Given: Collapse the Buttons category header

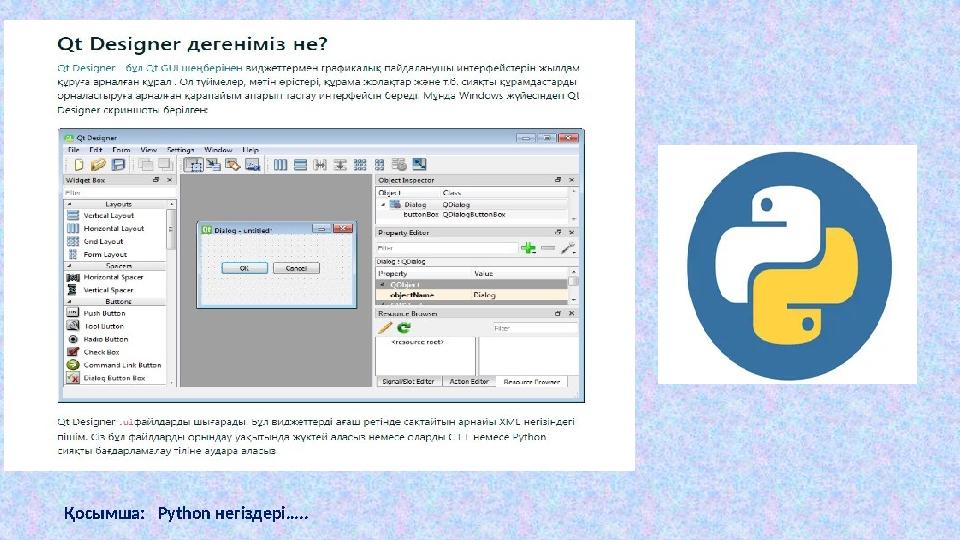Looking at the screenshot, I should [x=115, y=301].
